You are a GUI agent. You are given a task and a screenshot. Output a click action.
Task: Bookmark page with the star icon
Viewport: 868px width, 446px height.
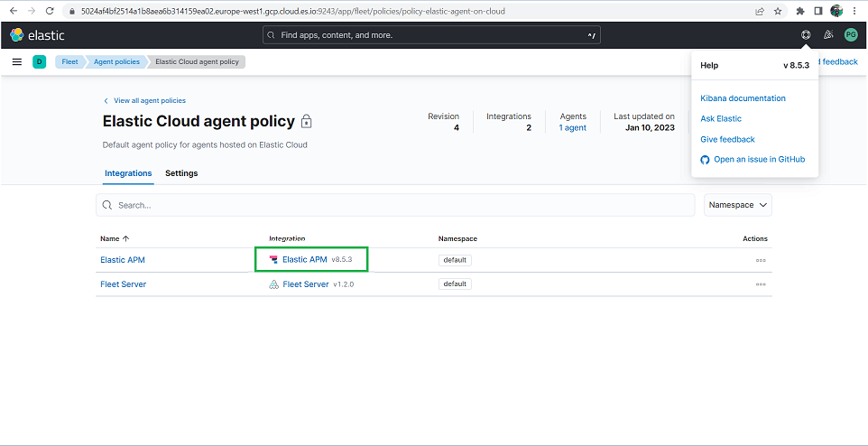778,11
